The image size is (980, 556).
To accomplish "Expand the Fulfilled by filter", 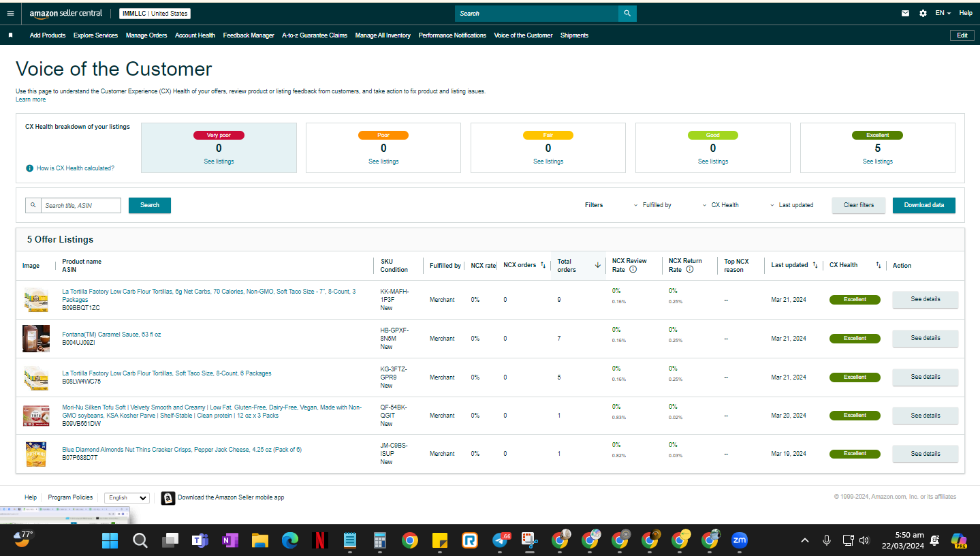I will point(652,205).
